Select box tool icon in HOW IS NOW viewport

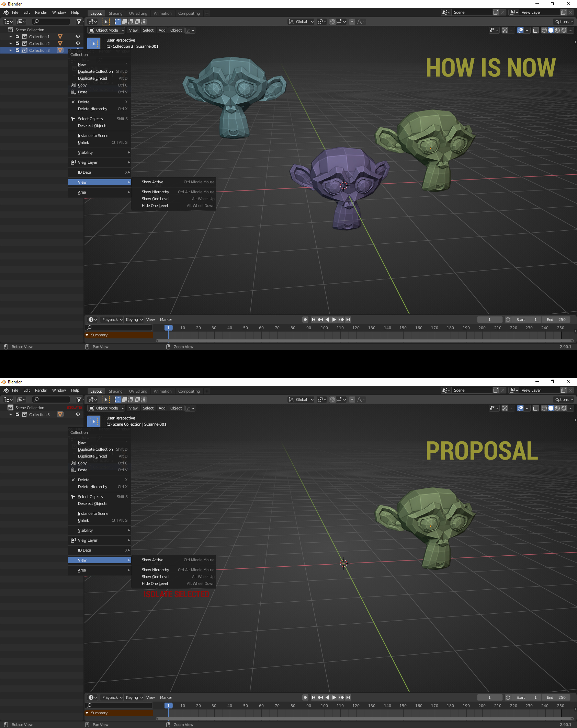point(94,44)
